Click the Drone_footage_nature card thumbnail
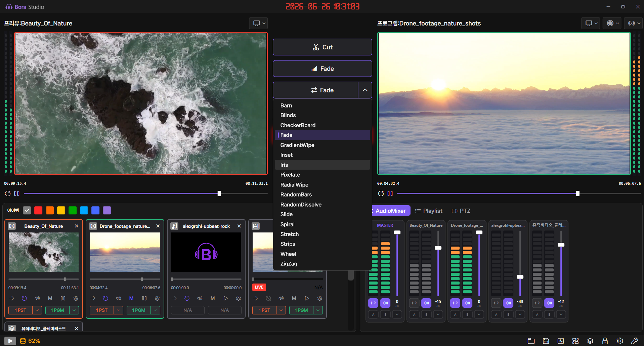Screen dimensions: 644x346 tap(125, 252)
